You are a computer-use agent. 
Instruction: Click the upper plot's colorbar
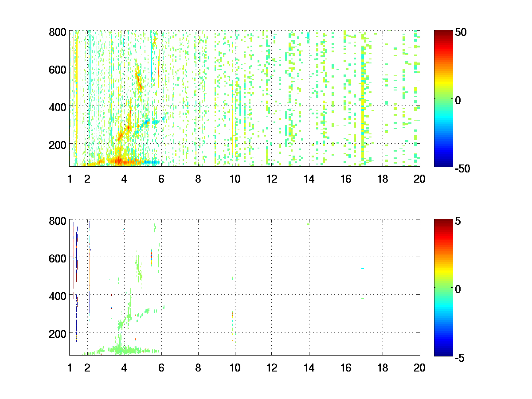click(443, 98)
